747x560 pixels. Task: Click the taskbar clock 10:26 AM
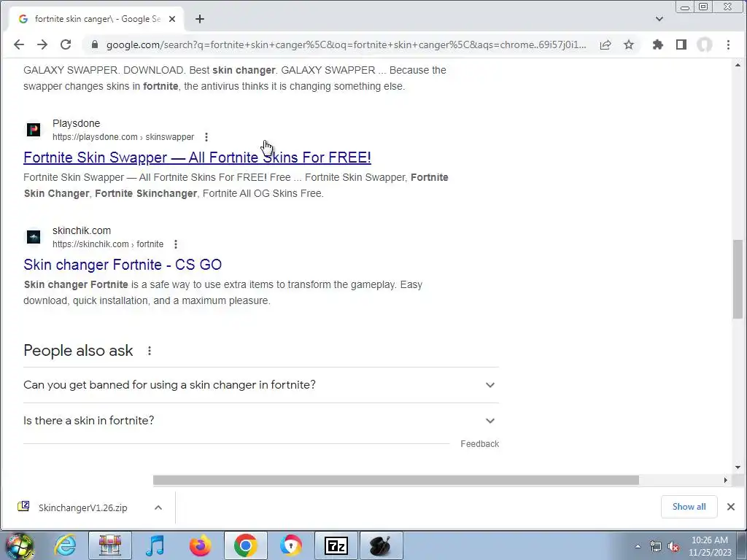point(709,546)
